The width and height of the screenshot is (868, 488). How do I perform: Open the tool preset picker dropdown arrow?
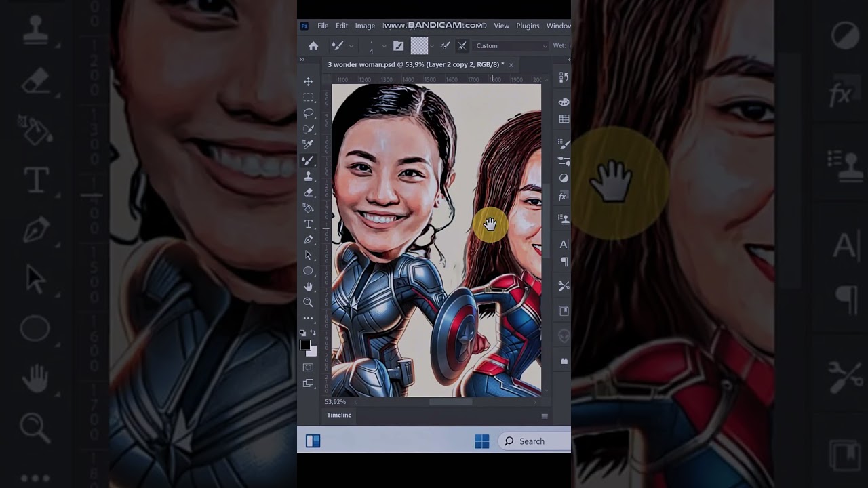coord(351,46)
